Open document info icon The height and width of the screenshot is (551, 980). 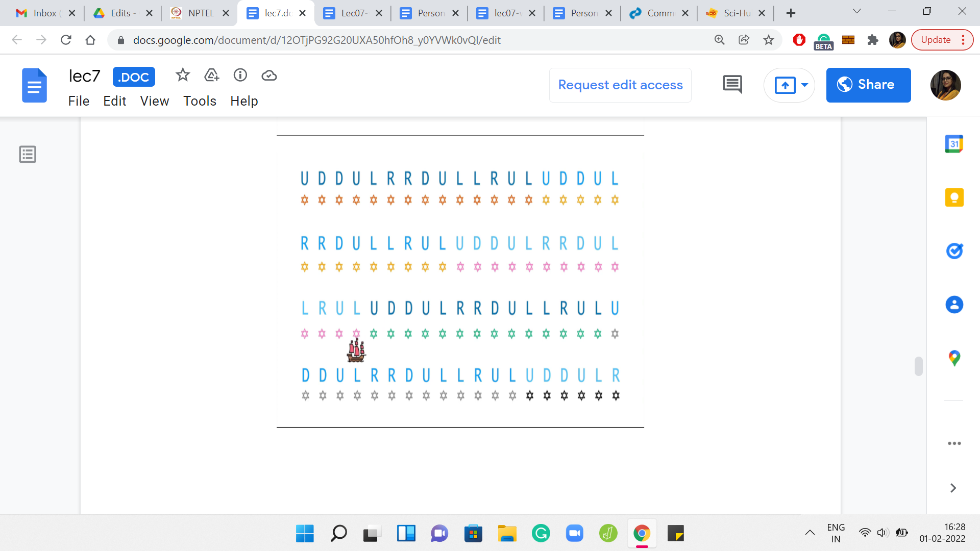pyautogui.click(x=240, y=76)
